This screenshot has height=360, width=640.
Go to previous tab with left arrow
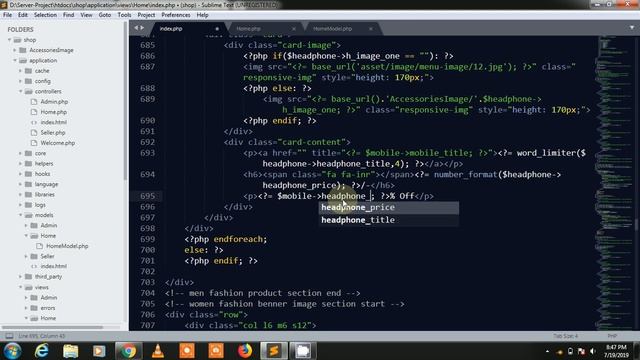pyautogui.click(x=136, y=28)
